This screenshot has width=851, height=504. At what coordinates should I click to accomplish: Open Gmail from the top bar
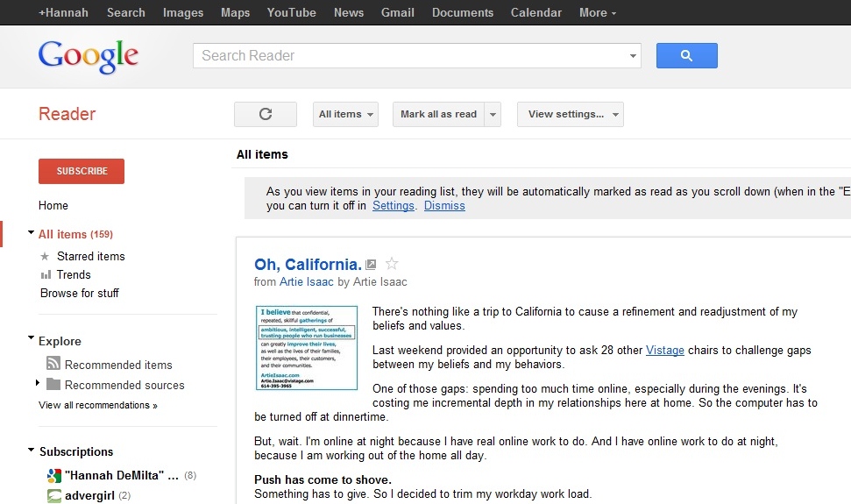tap(398, 12)
